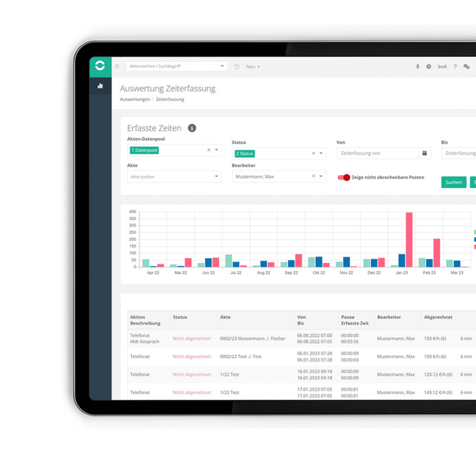Expand the Status dropdown arrow

(321, 153)
